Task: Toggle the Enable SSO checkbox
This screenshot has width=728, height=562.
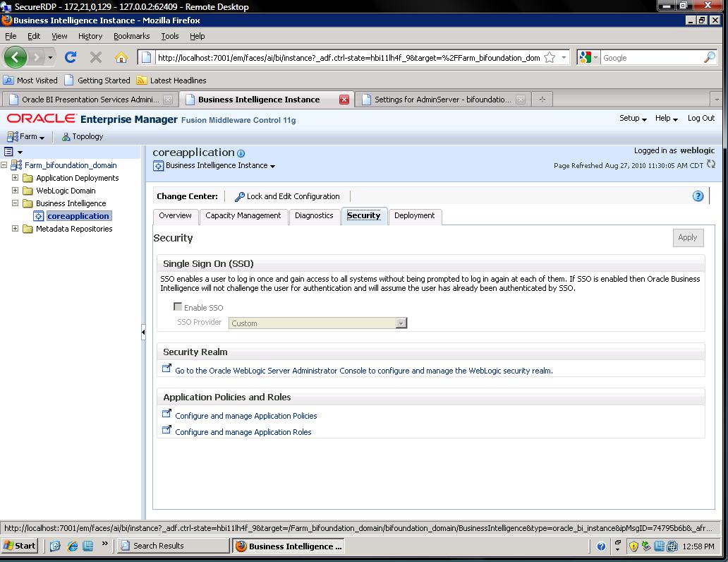Action: [x=177, y=306]
